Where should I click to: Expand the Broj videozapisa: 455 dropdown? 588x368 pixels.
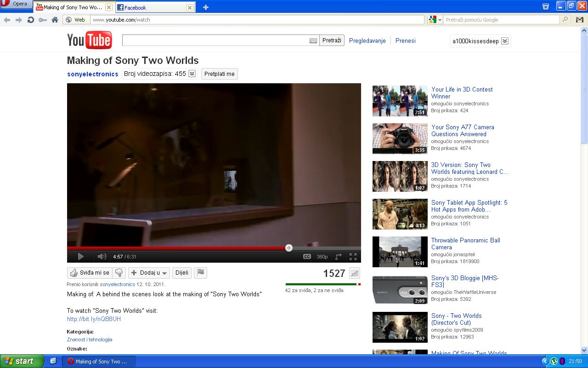point(159,74)
